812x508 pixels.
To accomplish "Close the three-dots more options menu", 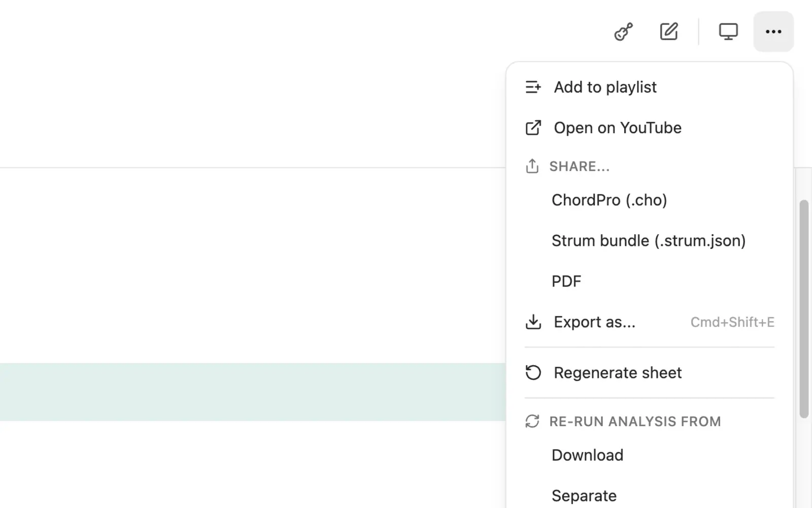I will tap(773, 31).
